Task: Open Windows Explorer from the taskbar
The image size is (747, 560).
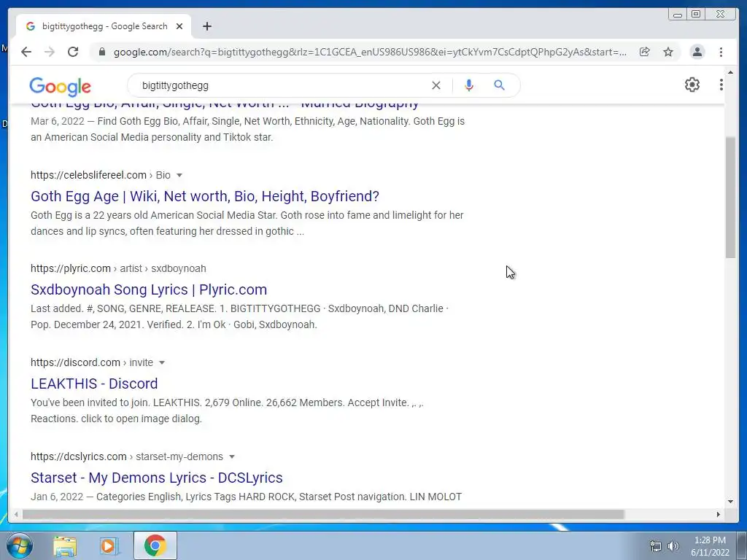Action: pos(65,546)
